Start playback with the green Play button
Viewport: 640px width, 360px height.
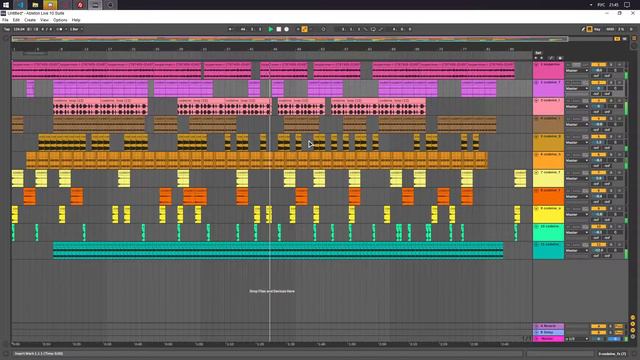click(271, 29)
